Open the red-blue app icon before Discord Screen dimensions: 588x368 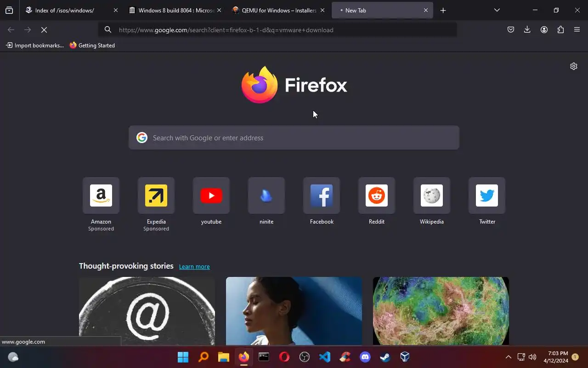coord(345,357)
